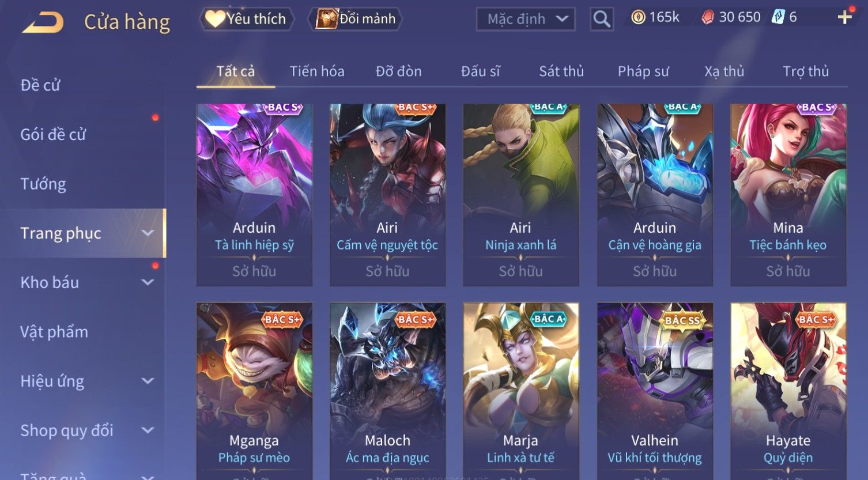Click the blue voucher ticket icon
The width and height of the screenshot is (868, 480).
[x=778, y=17]
